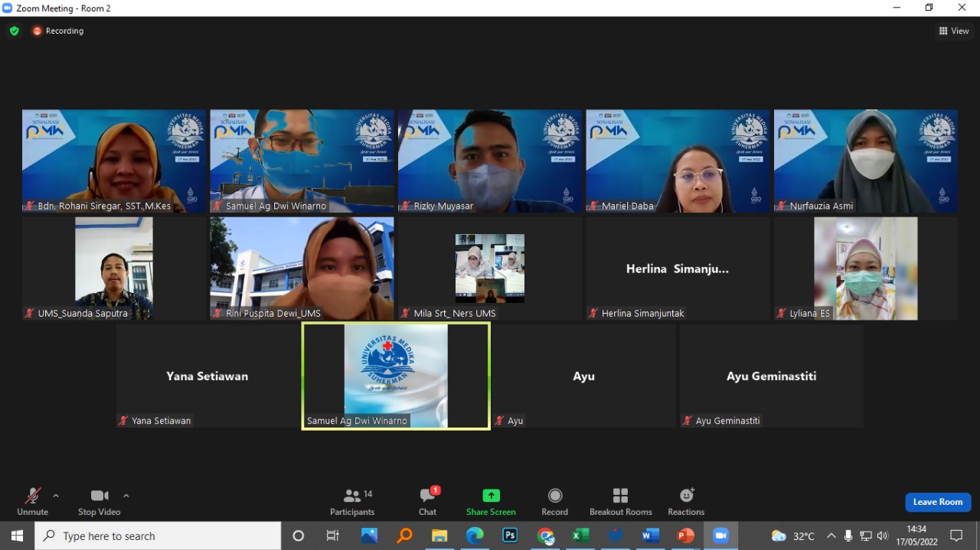The height and width of the screenshot is (550, 980).
Task: Start sharing with Share Screen
Action: [x=491, y=501]
